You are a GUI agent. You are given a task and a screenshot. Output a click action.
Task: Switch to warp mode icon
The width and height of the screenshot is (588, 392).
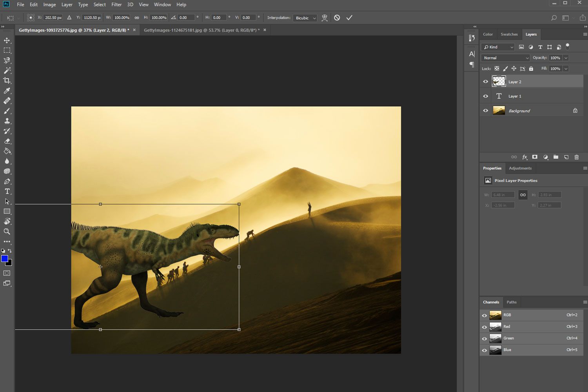tap(325, 18)
